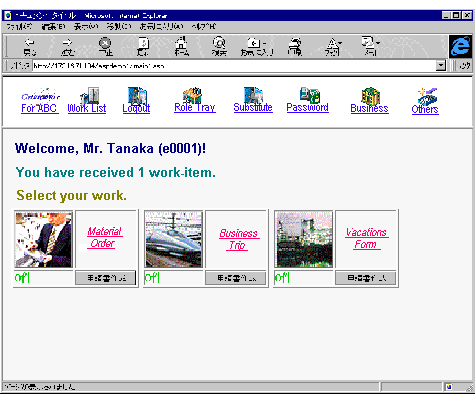This screenshot has height=394, width=476.
Task: Open the Help menu
Action: point(204,26)
